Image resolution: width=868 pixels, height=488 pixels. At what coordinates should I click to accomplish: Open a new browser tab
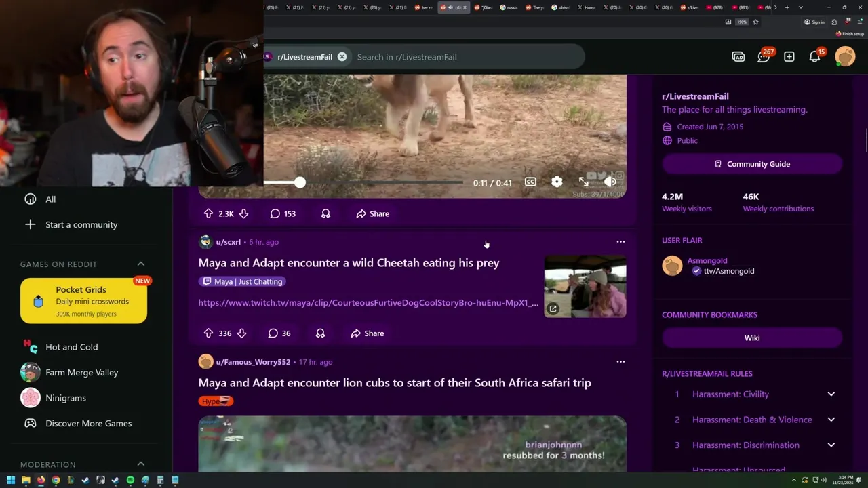tap(787, 7)
